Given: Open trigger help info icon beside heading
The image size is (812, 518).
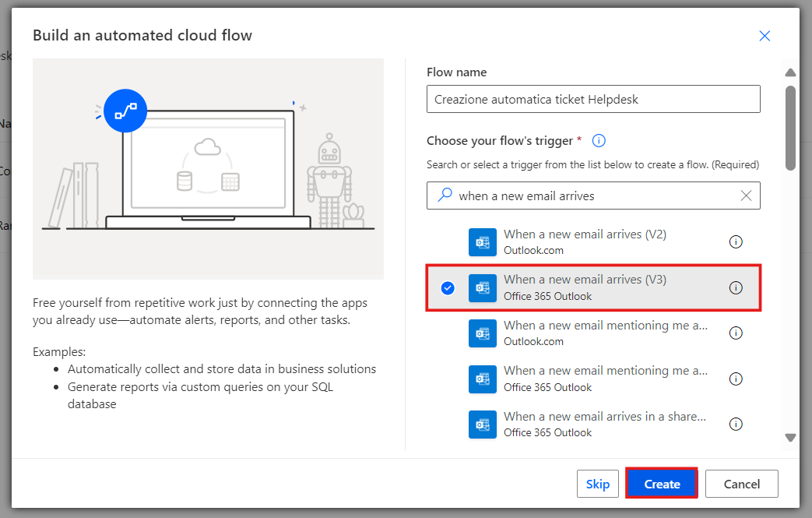Looking at the screenshot, I should coord(599,140).
